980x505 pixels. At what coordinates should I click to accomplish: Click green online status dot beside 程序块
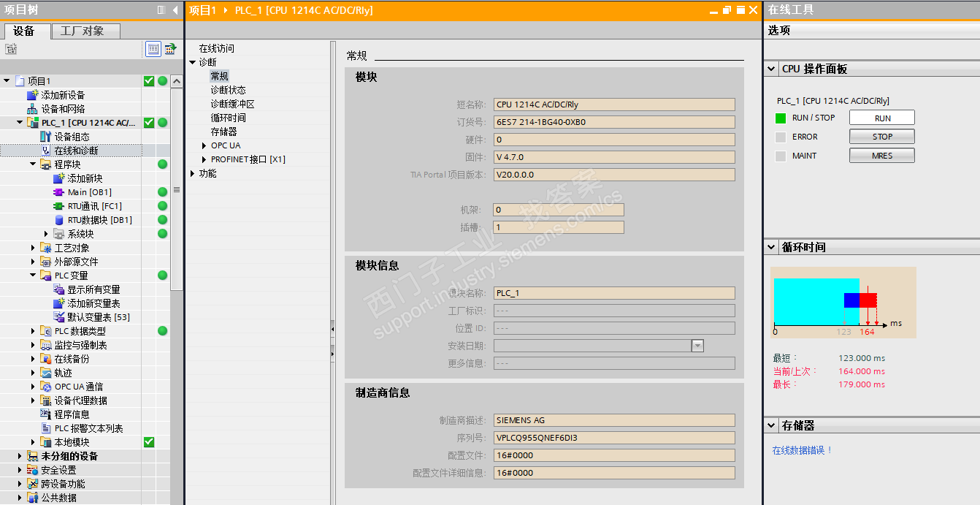click(x=162, y=164)
